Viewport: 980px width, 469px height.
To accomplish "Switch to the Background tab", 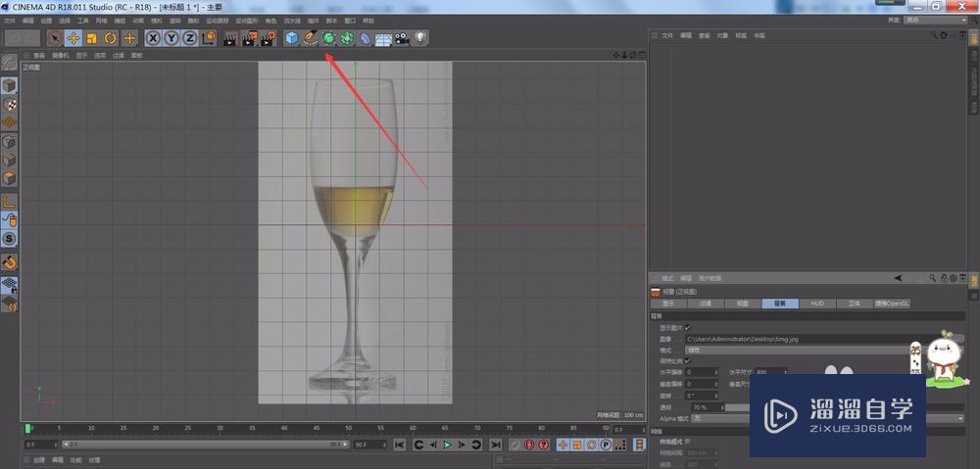I will (x=780, y=304).
